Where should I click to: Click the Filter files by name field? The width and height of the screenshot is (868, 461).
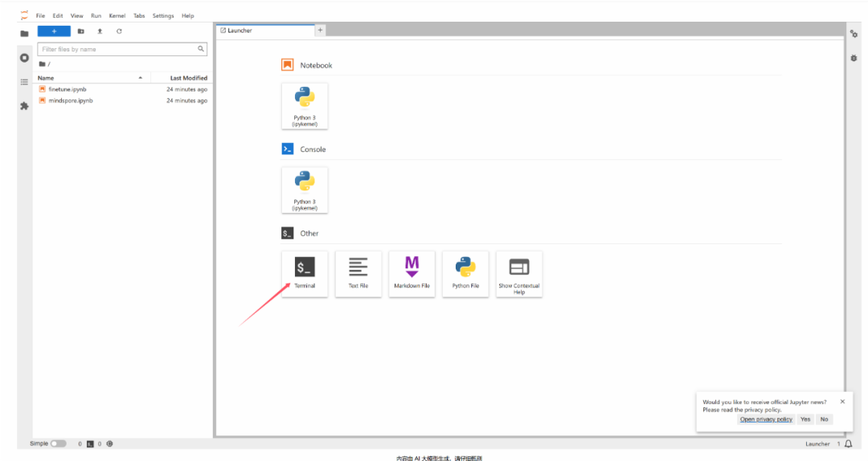pyautogui.click(x=122, y=49)
